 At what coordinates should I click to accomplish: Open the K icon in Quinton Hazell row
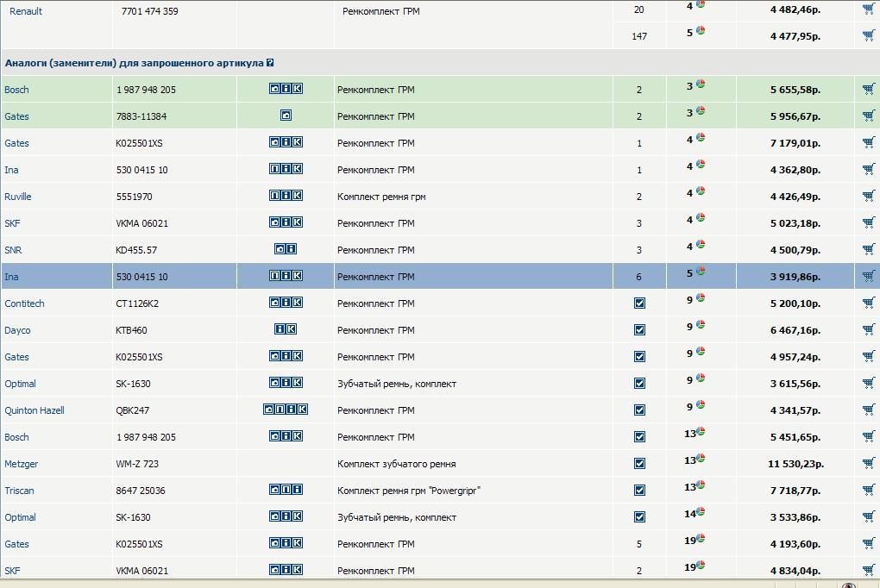(303, 410)
